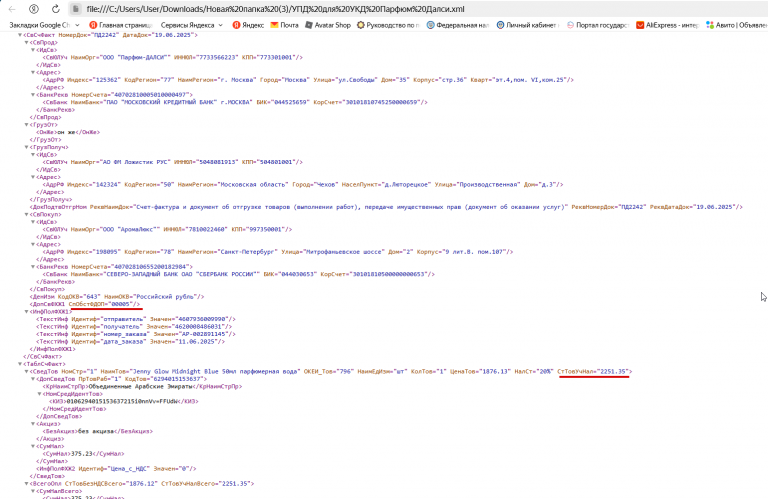The width and height of the screenshot is (768, 499).
Task: Collapse the СвСчФакт node
Action: click(20, 35)
